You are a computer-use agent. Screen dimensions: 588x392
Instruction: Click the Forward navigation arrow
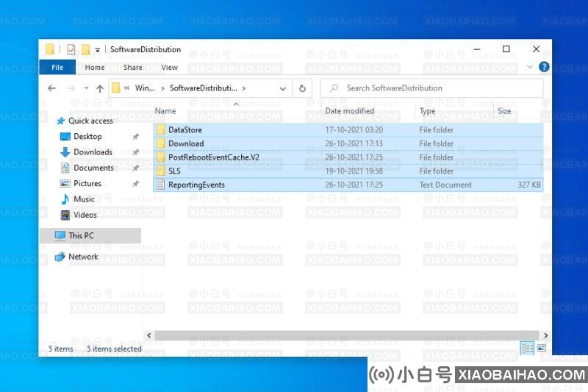tap(71, 88)
